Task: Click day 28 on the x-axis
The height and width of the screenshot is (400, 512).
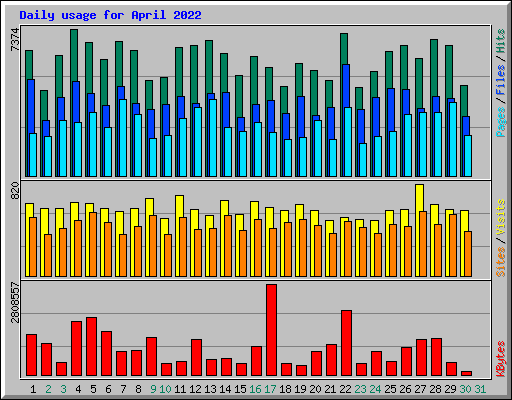Action: click(x=435, y=389)
